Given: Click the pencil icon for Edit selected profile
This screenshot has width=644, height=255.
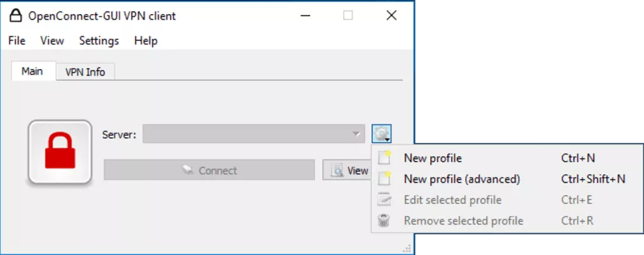Looking at the screenshot, I should click(x=384, y=200).
